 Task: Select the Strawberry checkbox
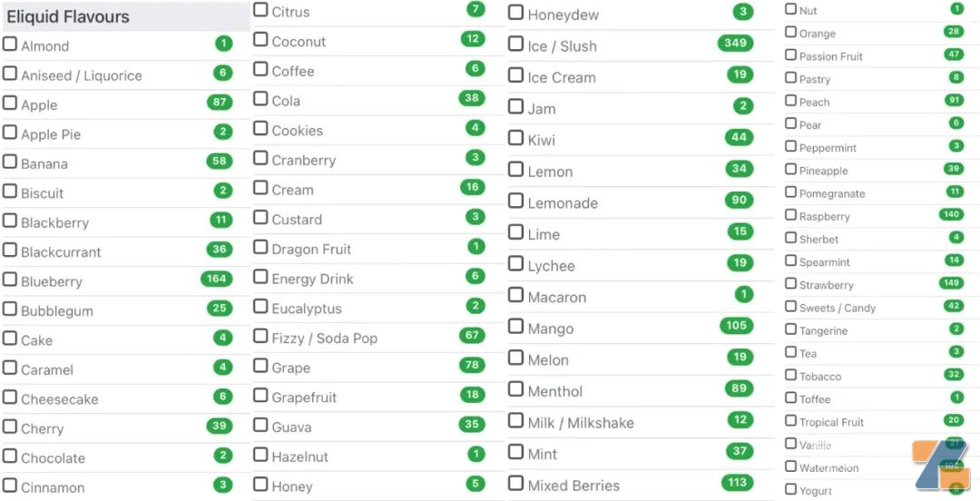pyautogui.click(x=790, y=284)
